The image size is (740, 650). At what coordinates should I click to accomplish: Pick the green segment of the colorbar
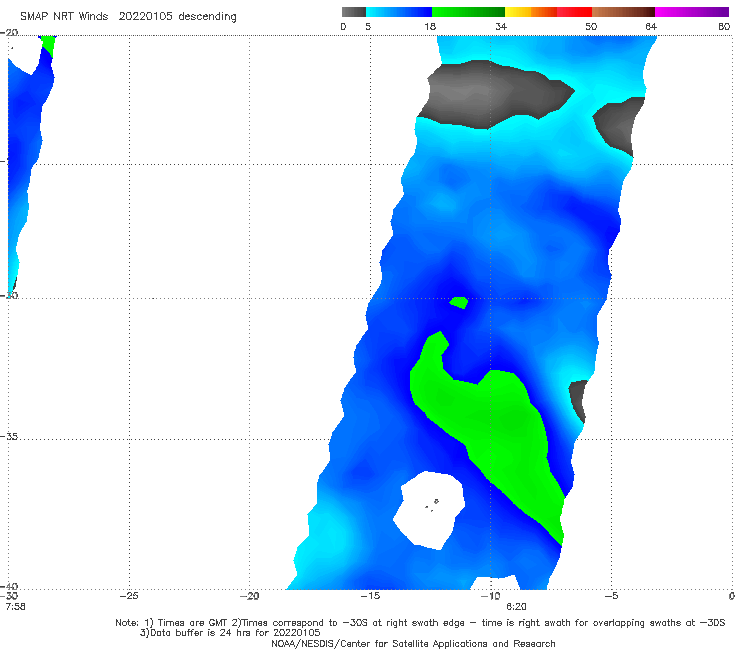468,12
